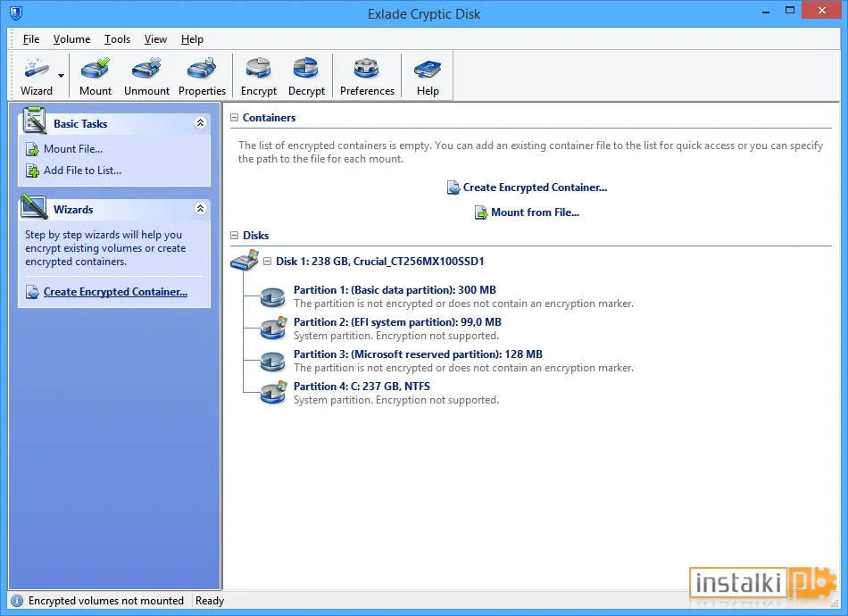Select Partition 4 C: 237 GB NTFS
Image resolution: width=848 pixels, height=616 pixels.
[x=362, y=387]
